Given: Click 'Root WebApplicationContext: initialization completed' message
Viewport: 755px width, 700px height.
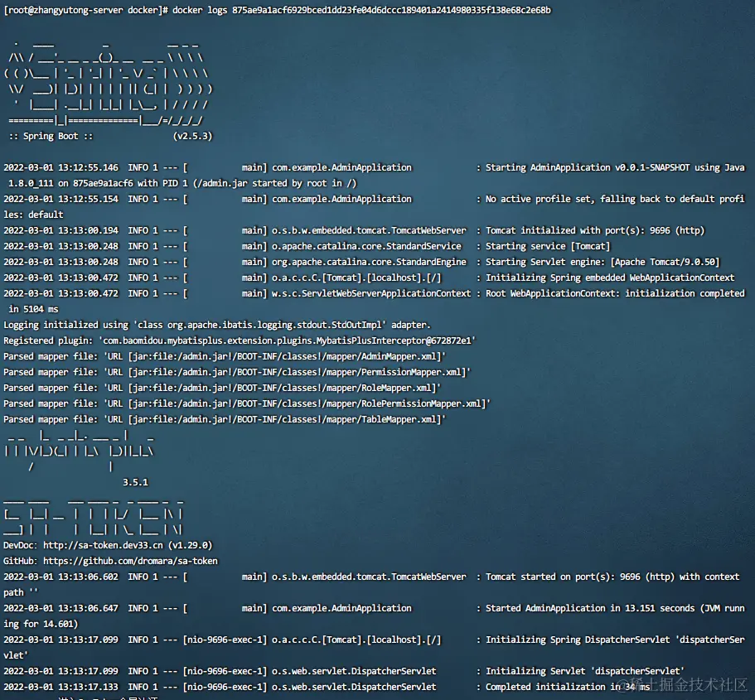Looking at the screenshot, I should pos(615,294).
